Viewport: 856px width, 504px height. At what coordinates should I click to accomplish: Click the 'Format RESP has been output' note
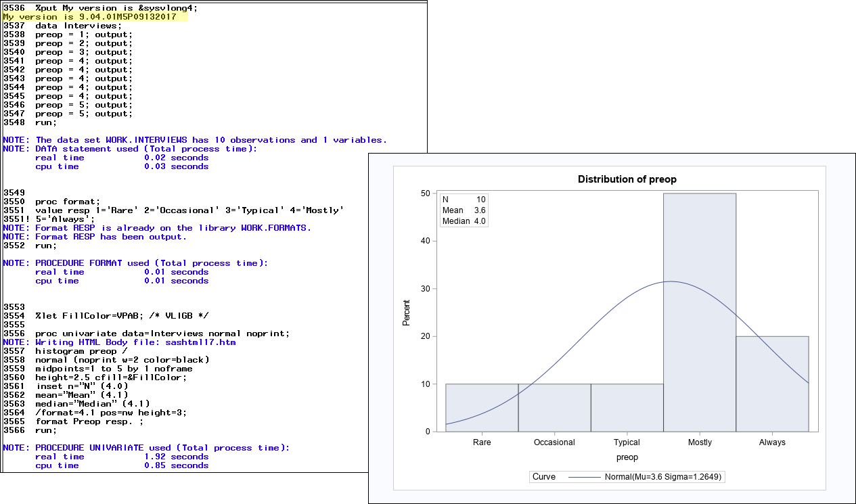click(x=95, y=237)
